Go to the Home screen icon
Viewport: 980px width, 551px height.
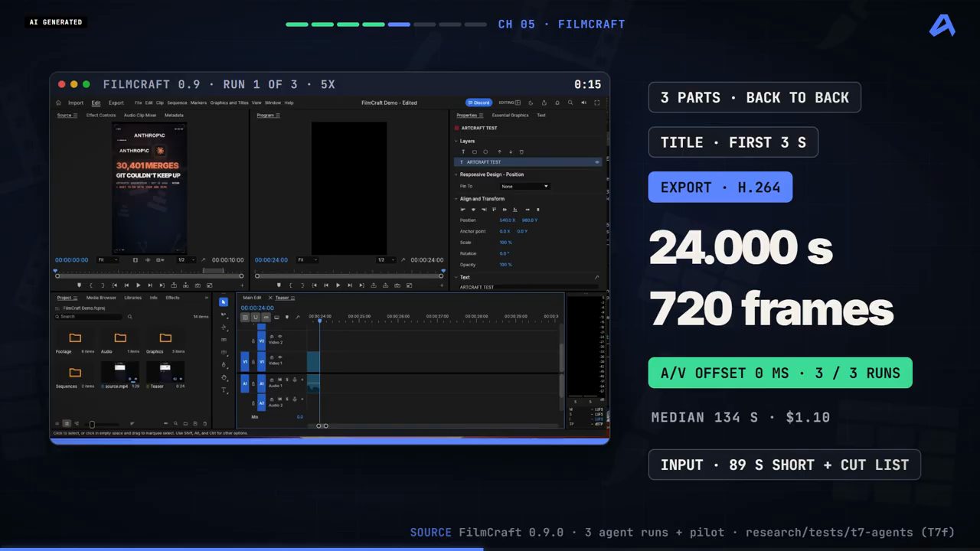click(58, 103)
